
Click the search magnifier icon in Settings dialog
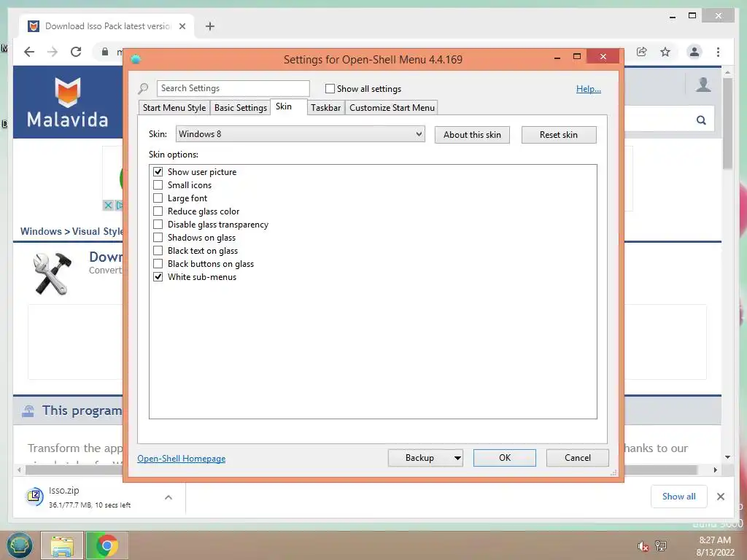point(143,88)
